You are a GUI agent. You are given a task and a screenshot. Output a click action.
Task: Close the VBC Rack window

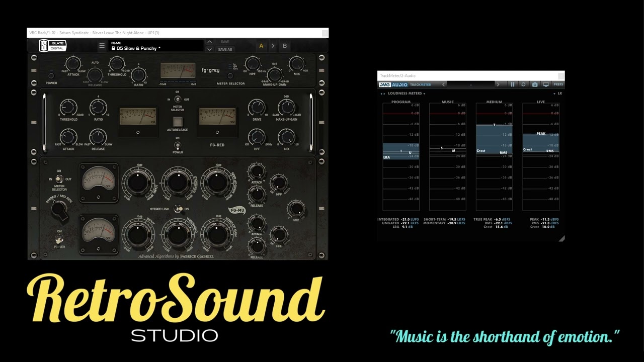(x=325, y=33)
